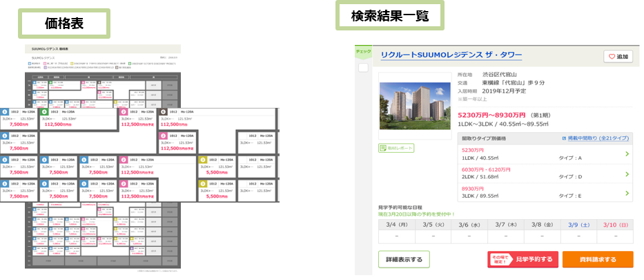The height and width of the screenshot is (280, 644).
Task: Click the 間取りタイプ別価格 header
Action: pos(484,138)
